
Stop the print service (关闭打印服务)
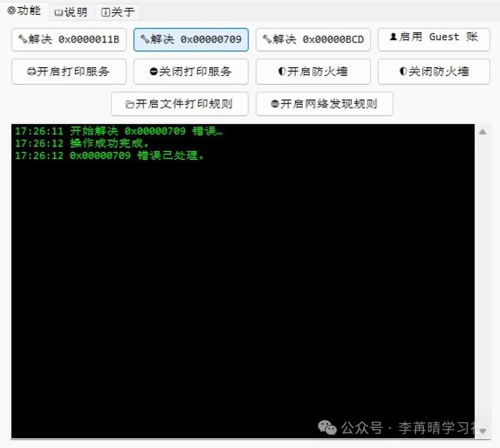point(191,72)
